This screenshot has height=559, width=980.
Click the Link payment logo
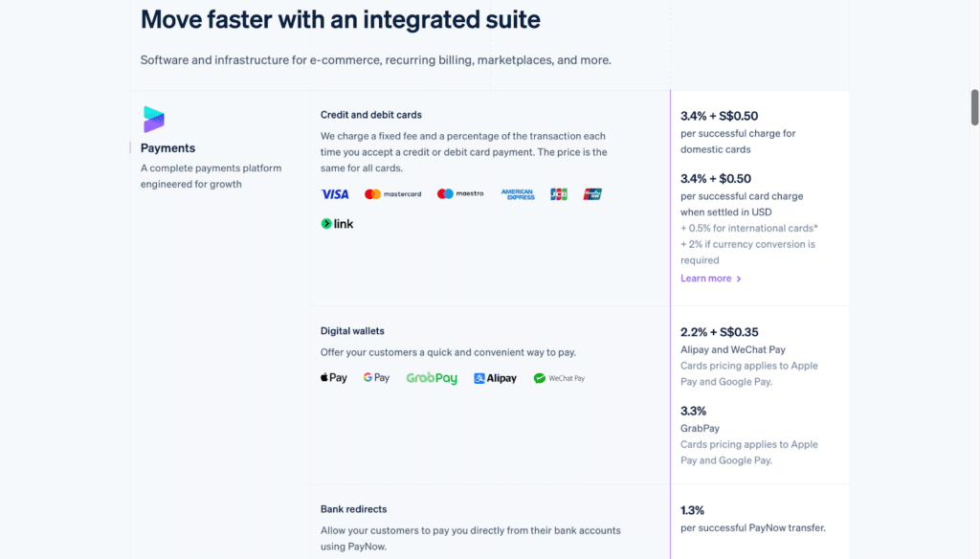click(x=338, y=224)
